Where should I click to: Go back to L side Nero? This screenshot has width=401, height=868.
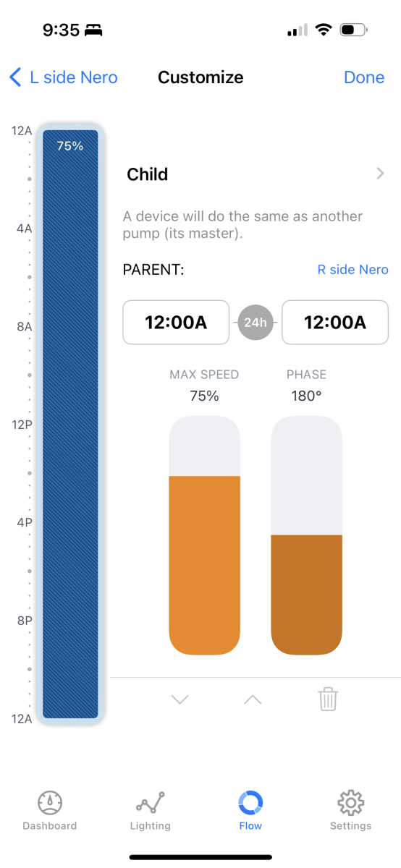(63, 77)
